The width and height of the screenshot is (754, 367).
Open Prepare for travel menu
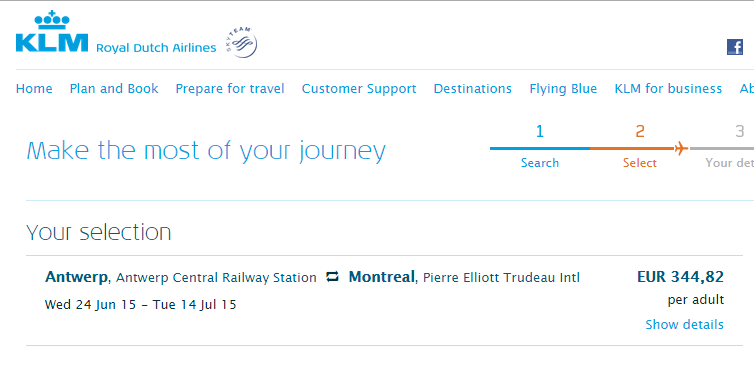click(x=230, y=89)
